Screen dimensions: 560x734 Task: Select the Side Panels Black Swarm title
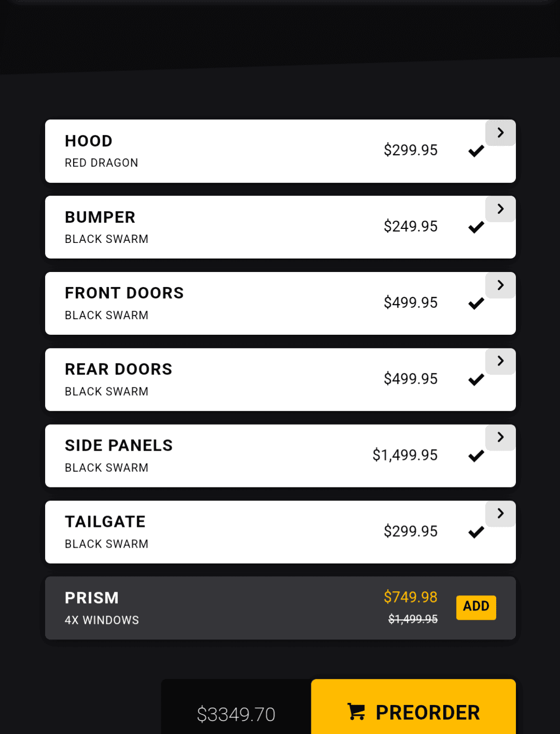pyautogui.click(x=119, y=445)
